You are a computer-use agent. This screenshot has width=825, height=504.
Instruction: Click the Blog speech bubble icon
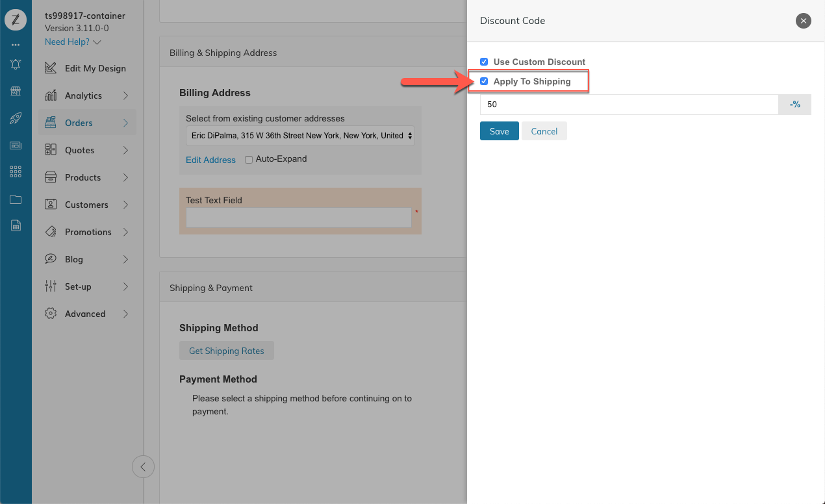click(x=51, y=259)
